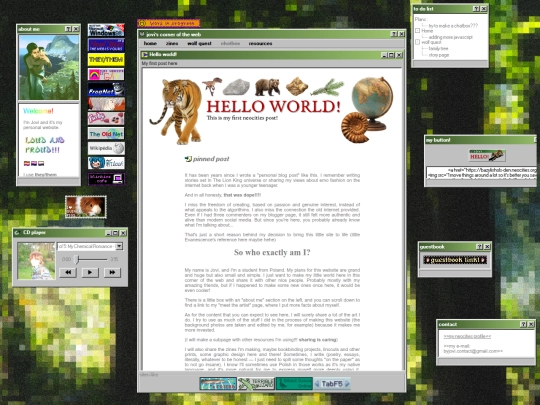The image size is (540, 405).
Task: Skip to next track in CD player
Action: (112, 272)
